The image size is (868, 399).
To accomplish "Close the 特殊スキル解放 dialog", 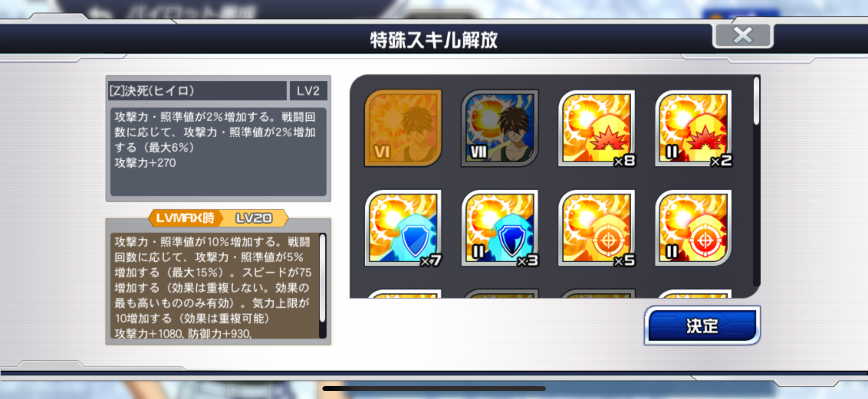I will coord(743,36).
